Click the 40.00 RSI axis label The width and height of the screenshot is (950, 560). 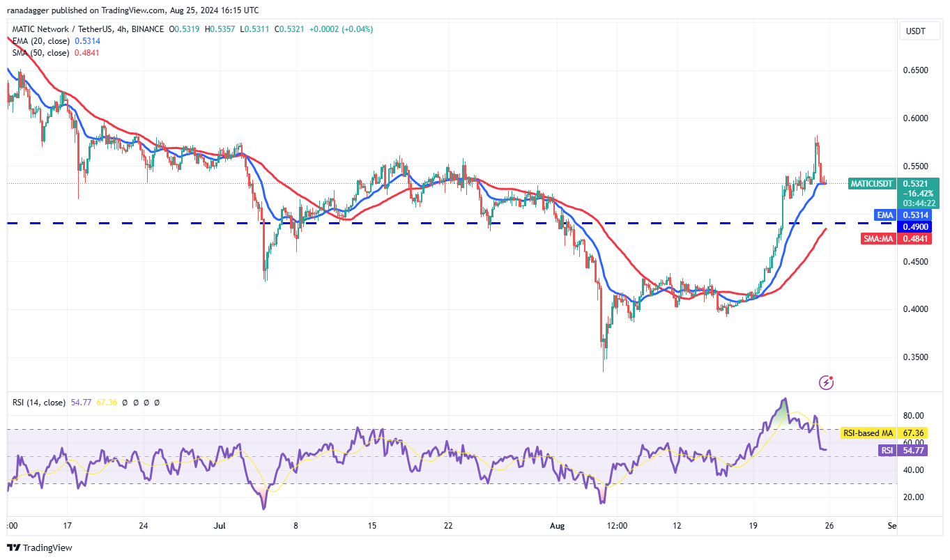point(914,470)
